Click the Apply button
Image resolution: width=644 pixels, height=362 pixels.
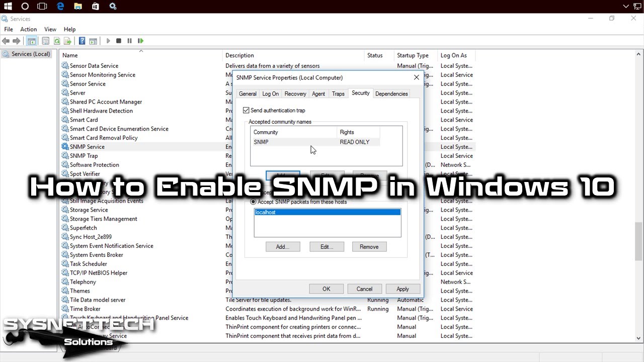click(x=403, y=289)
